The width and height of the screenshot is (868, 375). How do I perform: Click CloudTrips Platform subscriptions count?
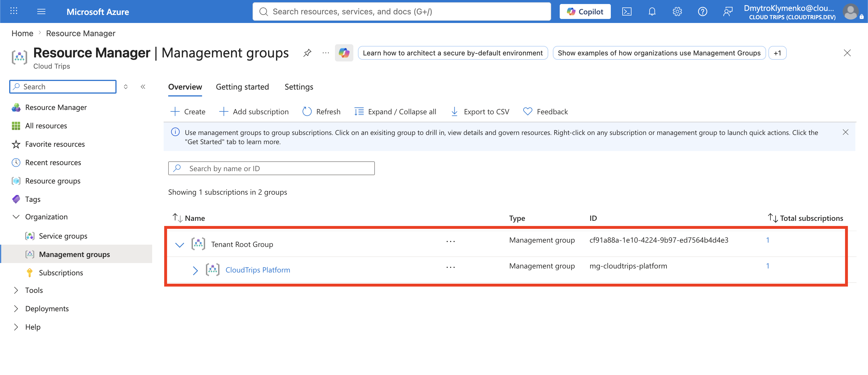pyautogui.click(x=768, y=266)
